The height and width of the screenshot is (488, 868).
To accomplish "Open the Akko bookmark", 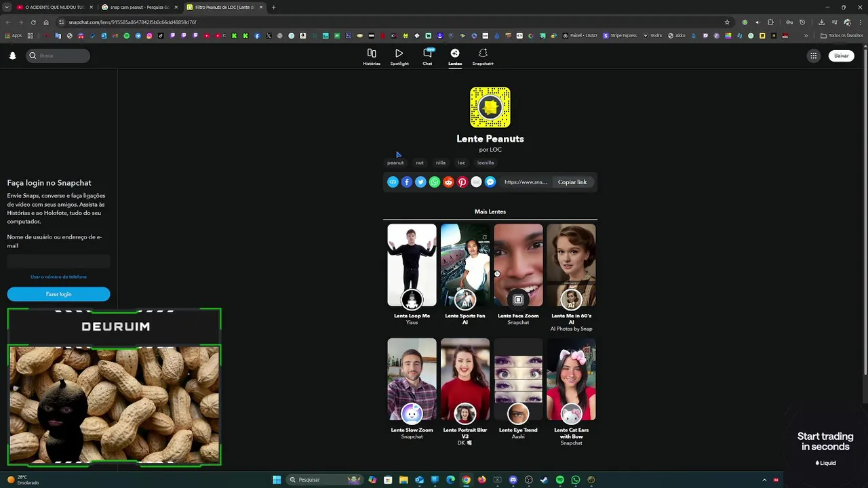I will coord(676,35).
